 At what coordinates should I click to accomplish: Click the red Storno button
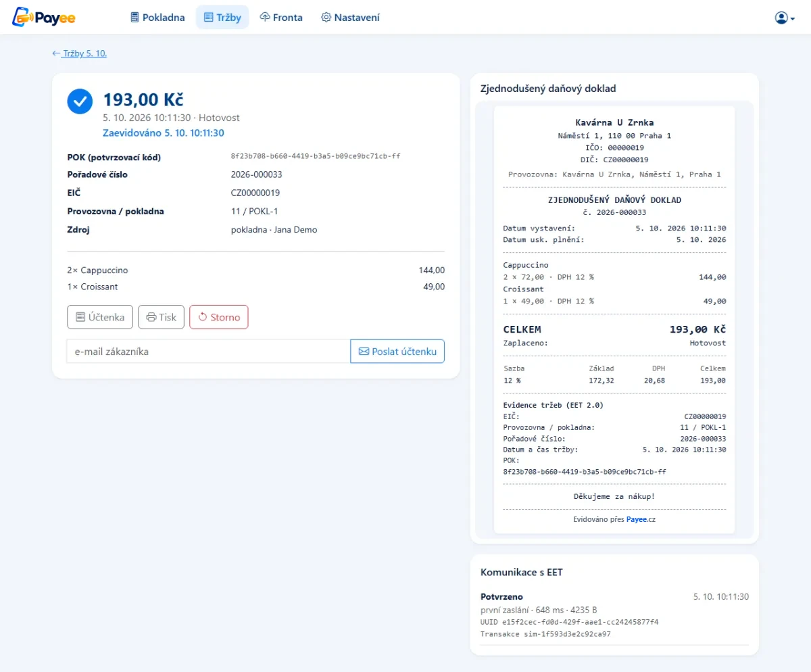coord(219,317)
